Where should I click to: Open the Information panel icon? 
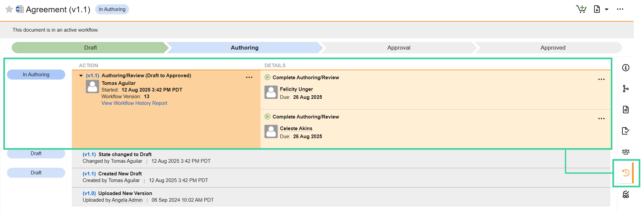coord(626,68)
